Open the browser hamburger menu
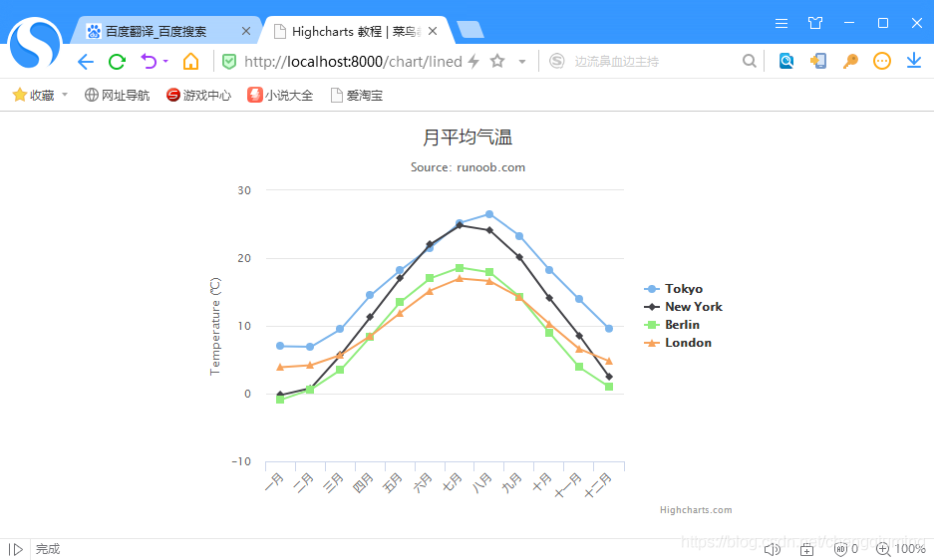Image resolution: width=934 pixels, height=560 pixels. tap(781, 23)
